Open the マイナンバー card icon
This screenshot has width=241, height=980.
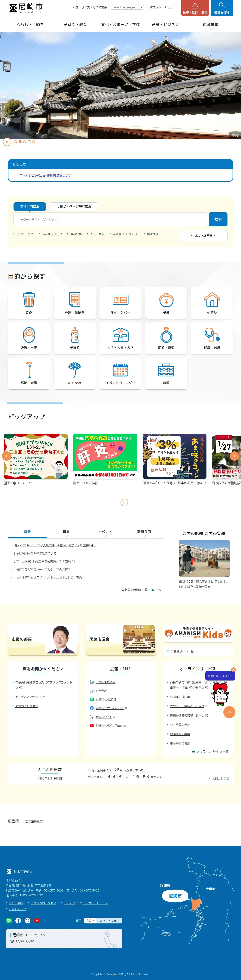tap(120, 303)
